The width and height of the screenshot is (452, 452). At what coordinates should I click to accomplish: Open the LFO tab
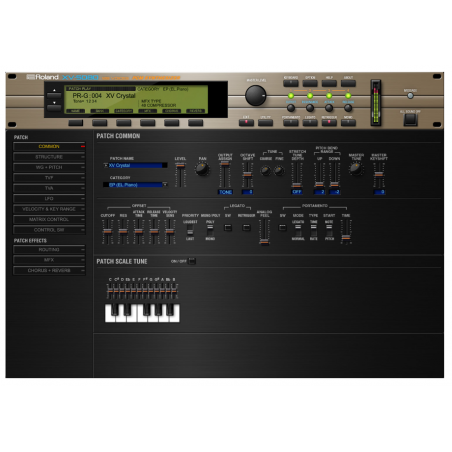click(49, 198)
